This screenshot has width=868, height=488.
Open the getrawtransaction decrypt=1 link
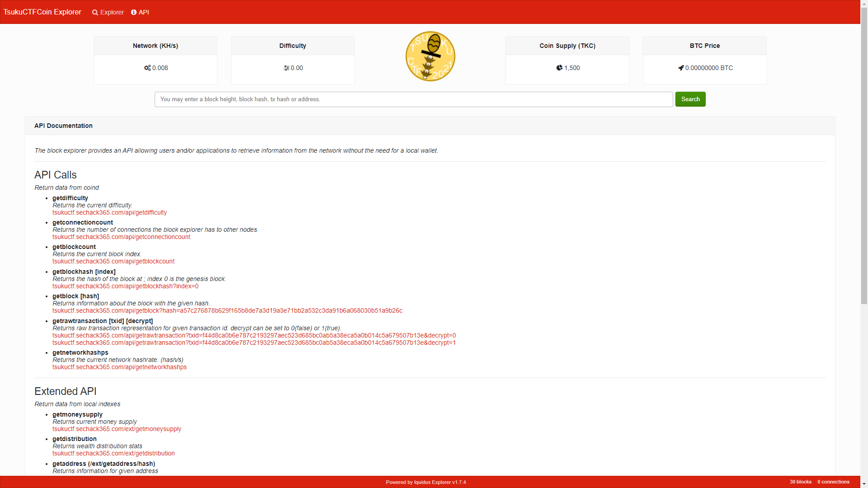click(254, 343)
